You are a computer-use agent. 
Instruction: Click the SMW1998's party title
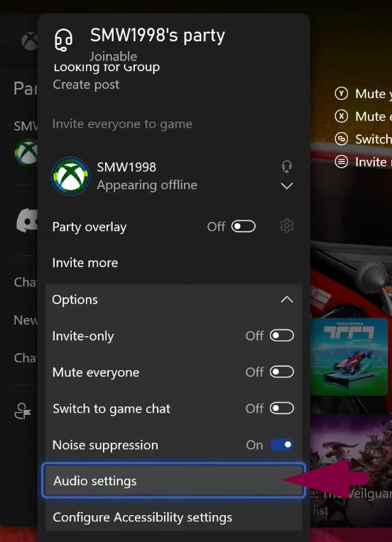click(x=158, y=36)
